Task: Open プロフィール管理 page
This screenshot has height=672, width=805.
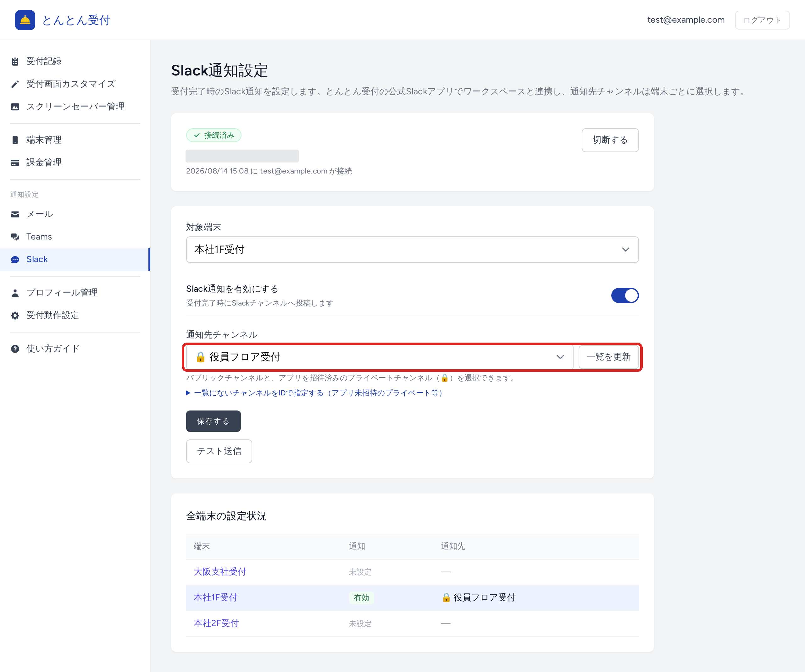Action: pyautogui.click(x=75, y=293)
